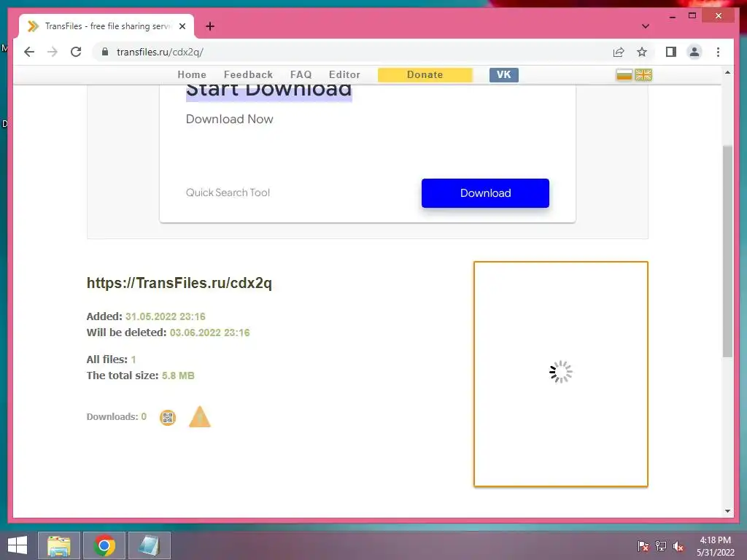This screenshot has width=747, height=560.
Task: Open Chrome from the taskbar
Action: pyautogui.click(x=104, y=545)
